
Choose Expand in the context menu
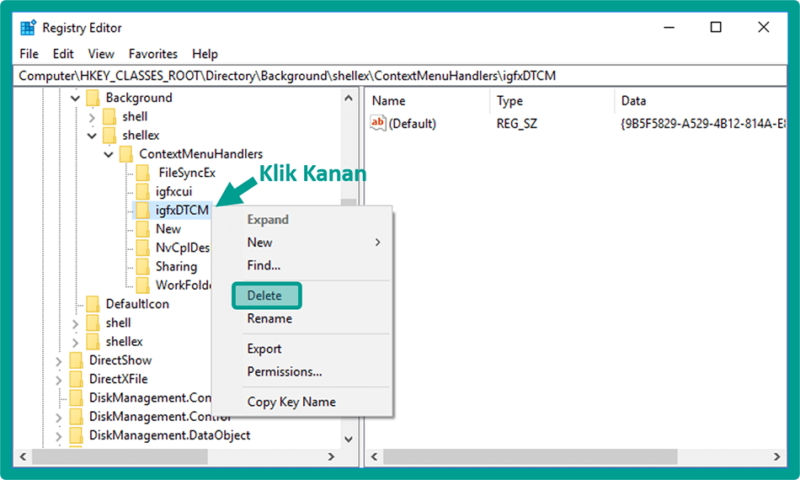[x=268, y=220]
